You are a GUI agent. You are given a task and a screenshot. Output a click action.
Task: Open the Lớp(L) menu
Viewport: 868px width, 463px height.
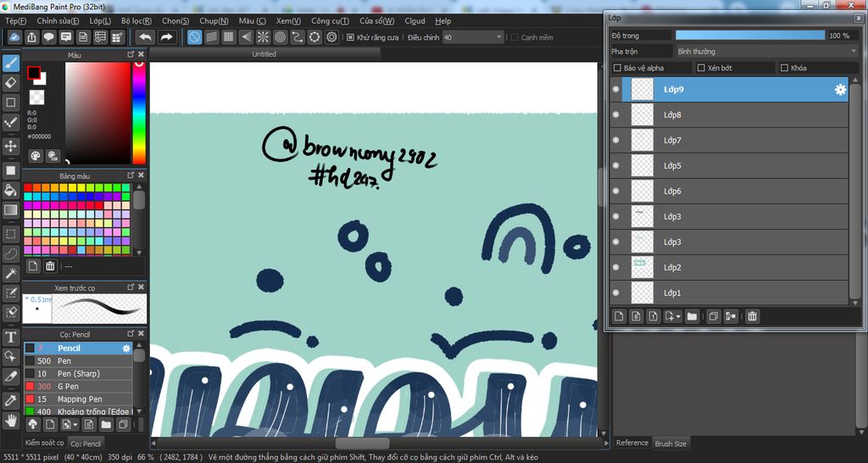pos(100,21)
